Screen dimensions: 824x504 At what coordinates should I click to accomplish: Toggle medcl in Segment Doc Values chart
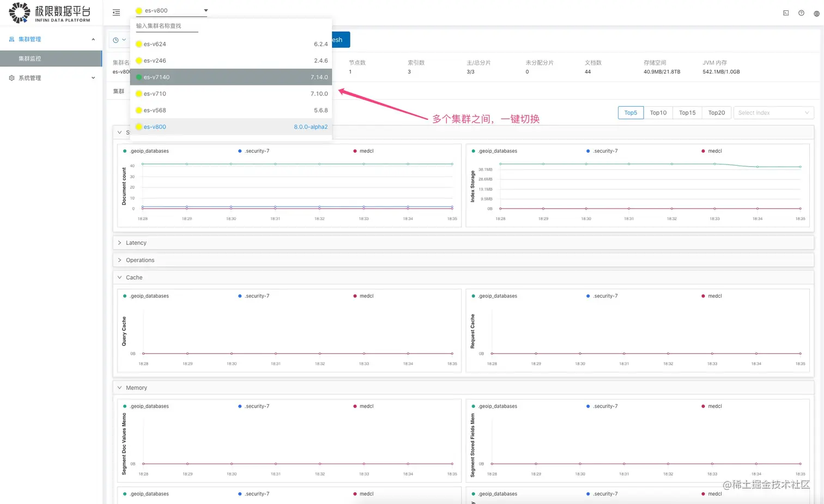(363, 406)
